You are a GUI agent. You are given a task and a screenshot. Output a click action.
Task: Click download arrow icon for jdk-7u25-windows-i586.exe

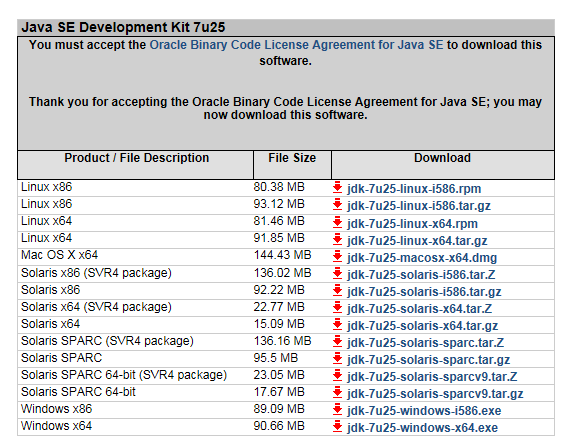[338, 410]
